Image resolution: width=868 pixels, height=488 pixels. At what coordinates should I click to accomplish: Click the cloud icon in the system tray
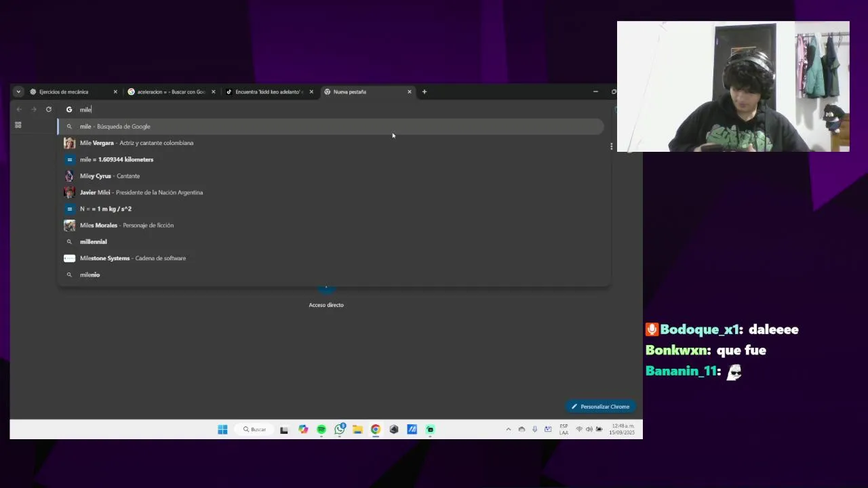[x=521, y=429]
